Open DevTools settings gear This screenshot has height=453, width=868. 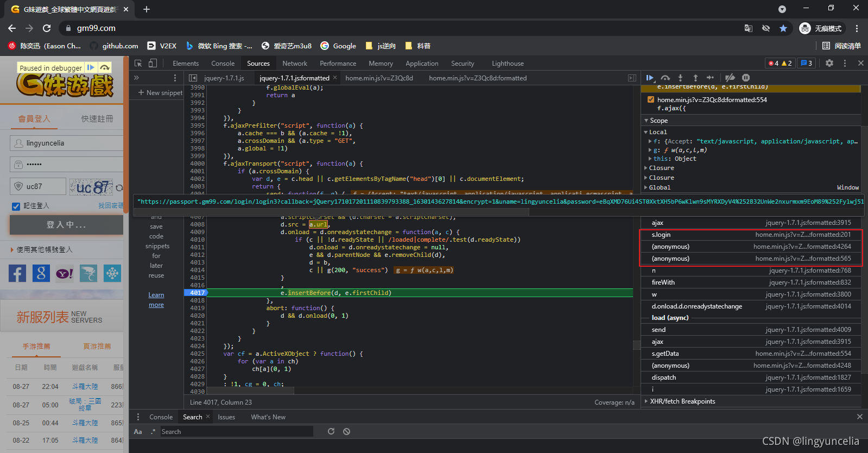pyautogui.click(x=829, y=63)
